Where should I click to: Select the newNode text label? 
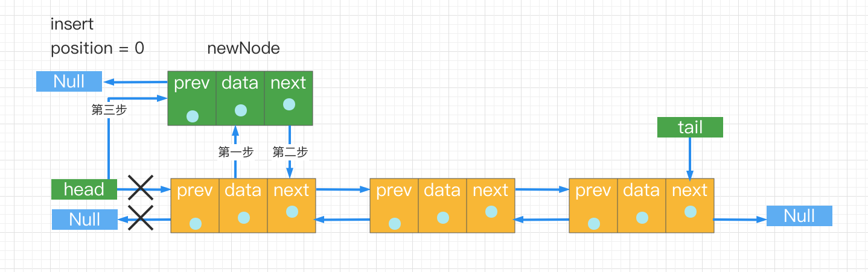243,48
